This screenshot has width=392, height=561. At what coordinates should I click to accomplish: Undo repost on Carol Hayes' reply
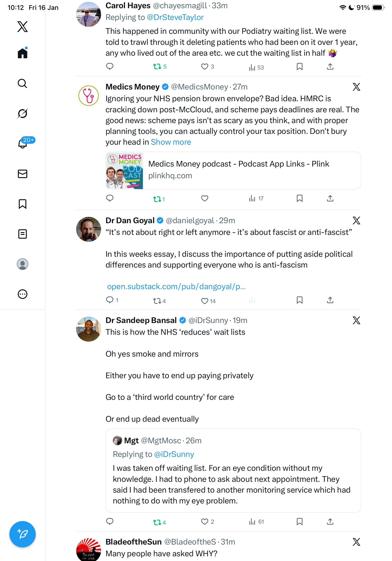pos(157,67)
